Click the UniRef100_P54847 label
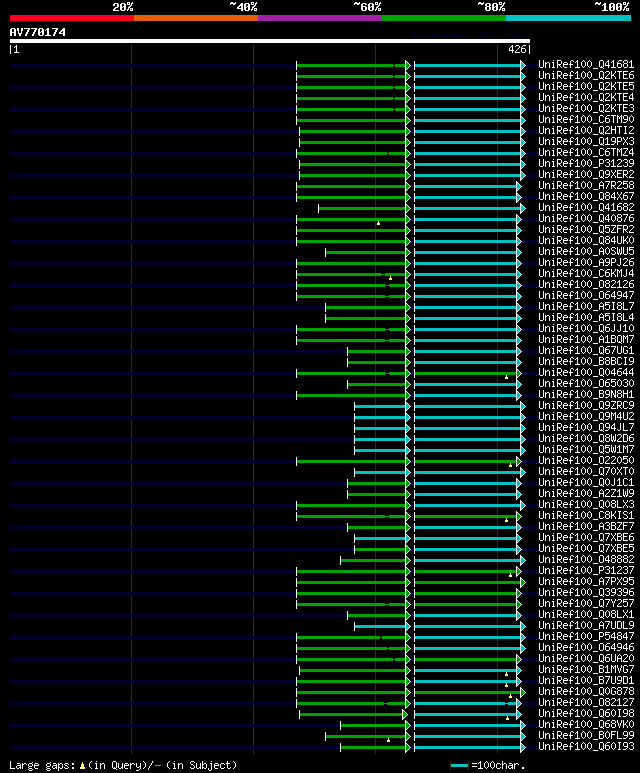This screenshot has width=640, height=773. pos(586,637)
